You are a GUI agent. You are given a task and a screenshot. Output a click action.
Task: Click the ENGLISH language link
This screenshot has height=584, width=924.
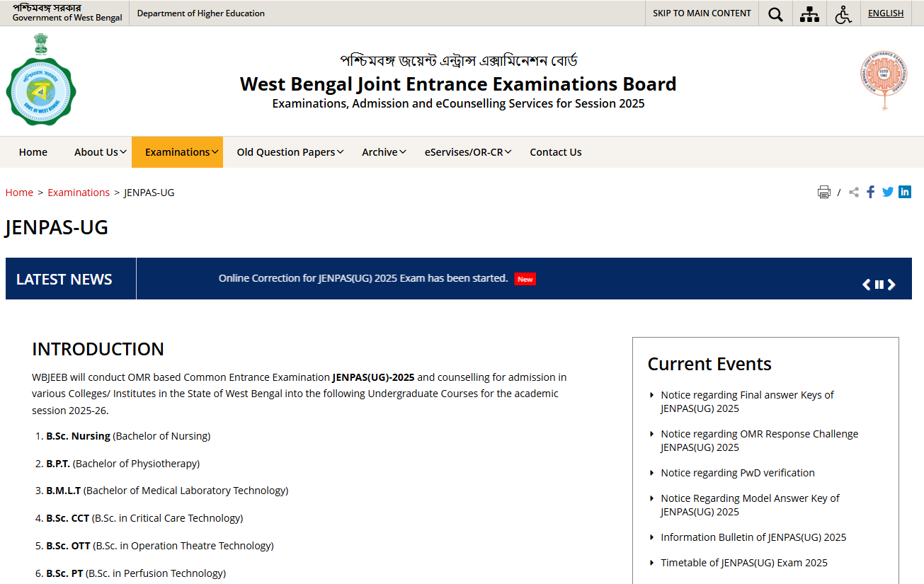[885, 13]
